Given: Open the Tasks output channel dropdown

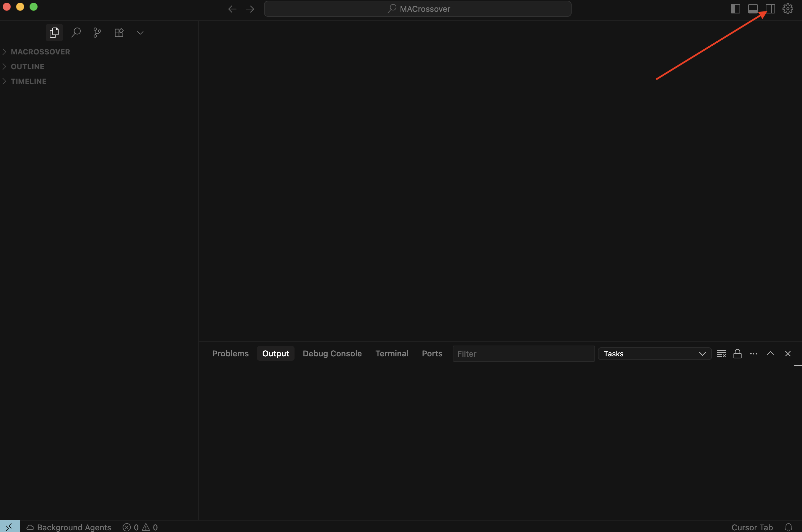Looking at the screenshot, I should point(654,354).
